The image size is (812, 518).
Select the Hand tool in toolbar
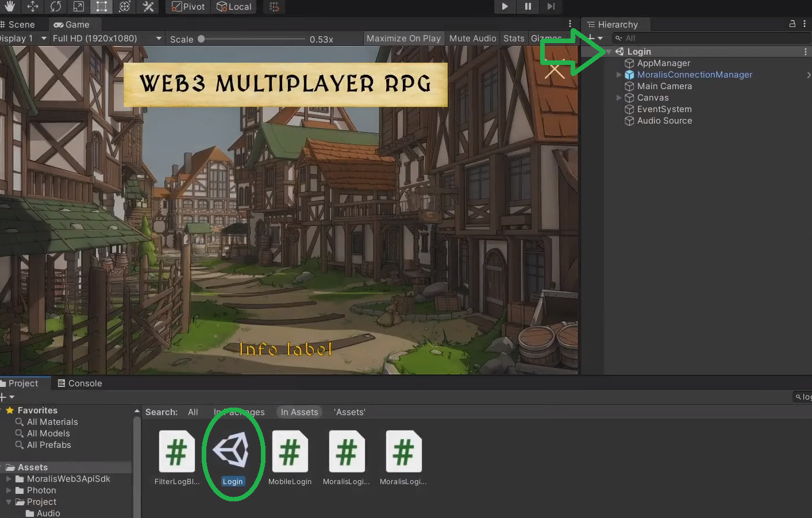click(x=10, y=7)
